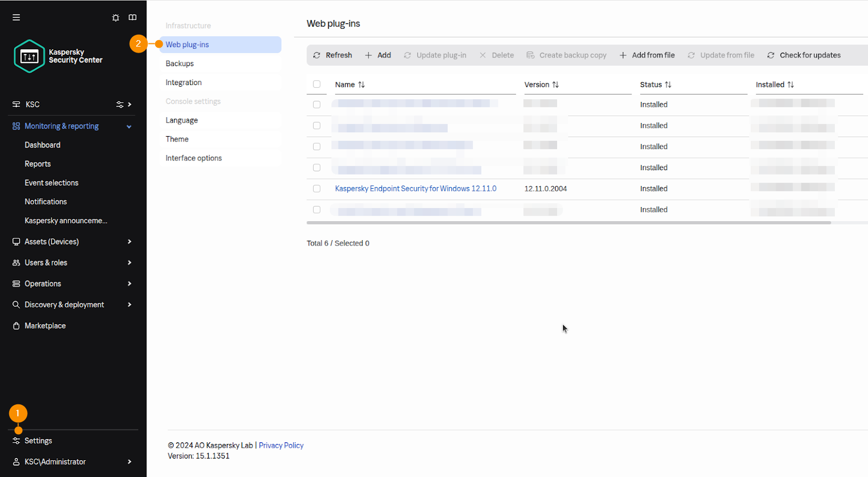Open the Privacy Policy link
Image resolution: width=868 pixels, height=477 pixels.
tap(281, 446)
